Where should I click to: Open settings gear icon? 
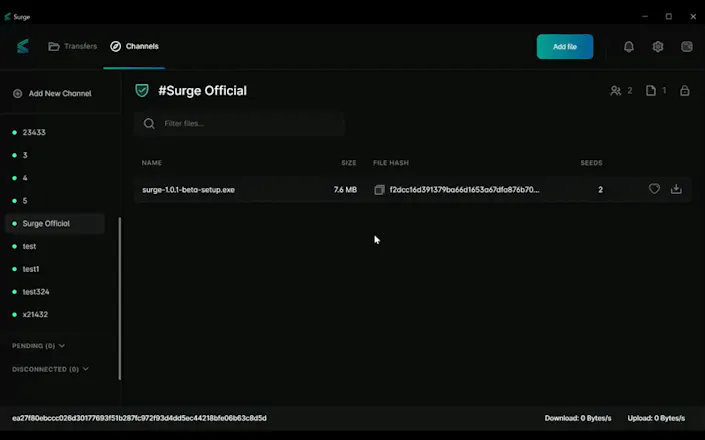pos(658,47)
